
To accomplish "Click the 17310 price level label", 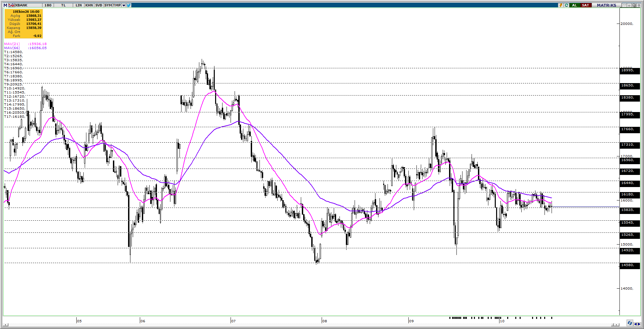I will (x=629, y=145).
